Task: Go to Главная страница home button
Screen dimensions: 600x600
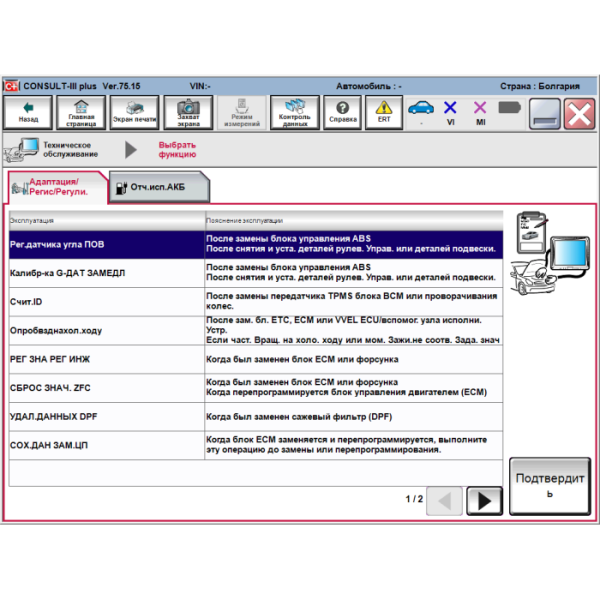Action: tap(81, 112)
